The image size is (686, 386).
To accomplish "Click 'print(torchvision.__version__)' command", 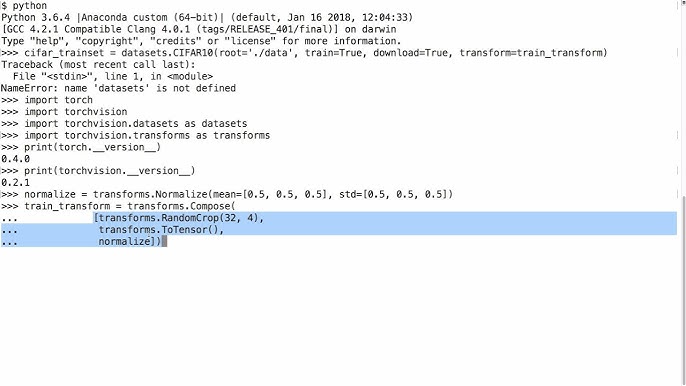I will 109,171.
